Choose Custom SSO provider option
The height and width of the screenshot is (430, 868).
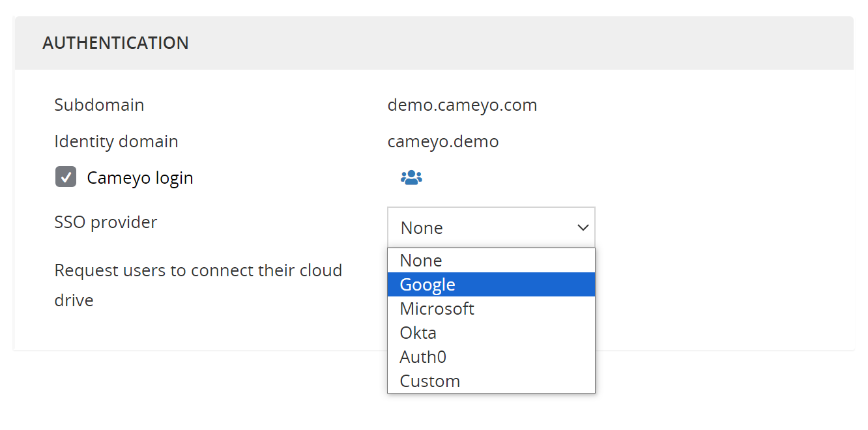pos(491,381)
